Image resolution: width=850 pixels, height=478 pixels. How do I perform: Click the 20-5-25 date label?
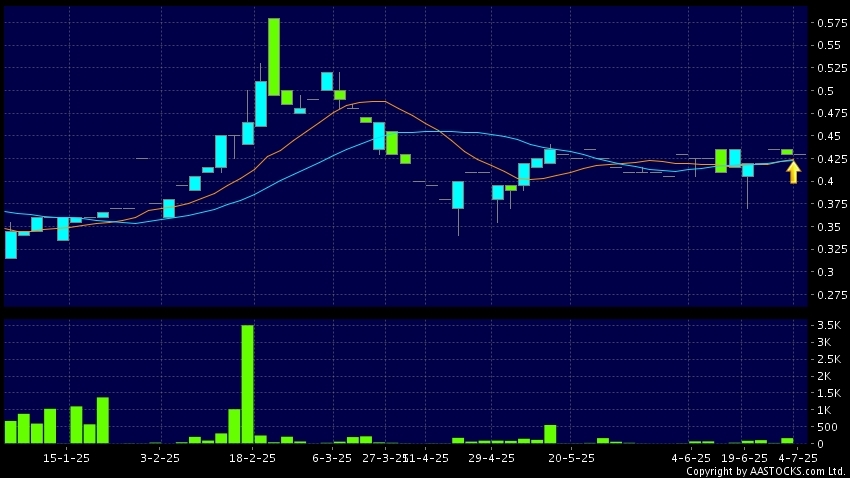click(571, 458)
